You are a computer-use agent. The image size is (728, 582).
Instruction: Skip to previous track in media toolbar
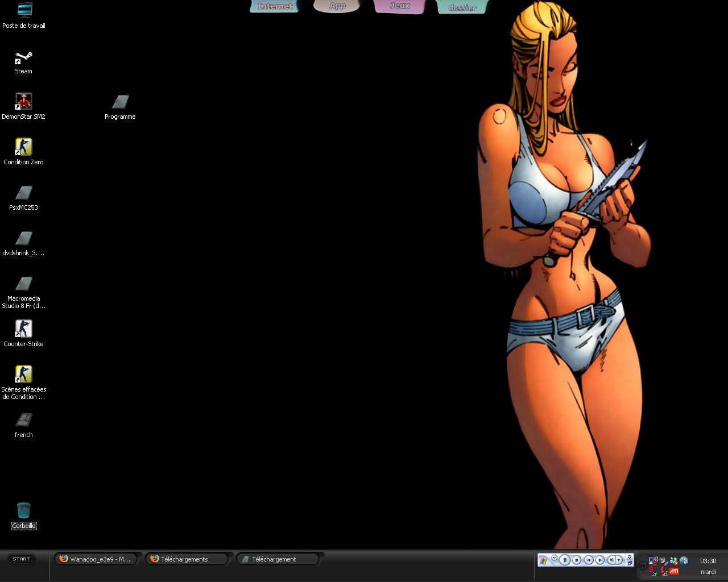pyautogui.click(x=589, y=560)
